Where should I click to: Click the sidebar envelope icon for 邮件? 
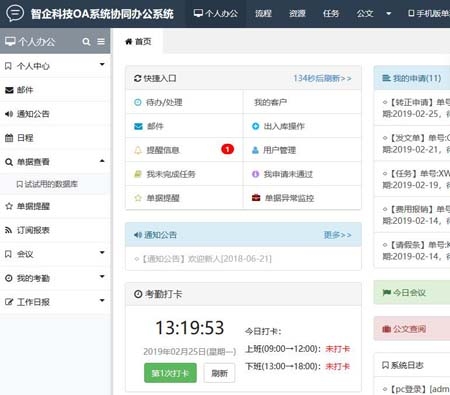[x=9, y=90]
